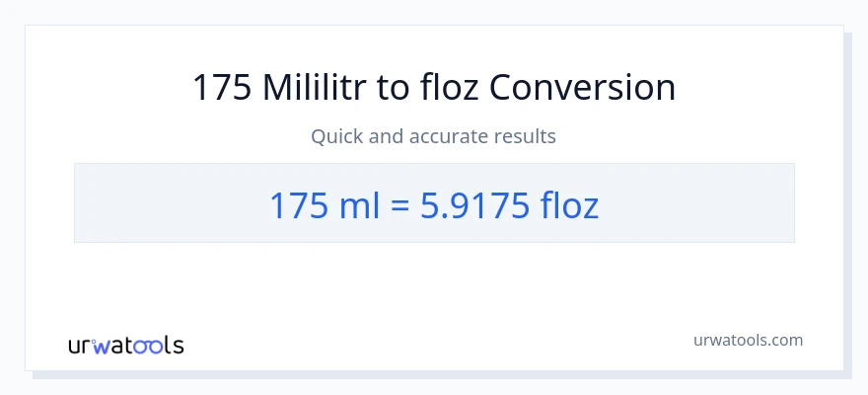868x395 pixels.
Task: Click the word 'results' in the subtitle
Action: pos(527,136)
